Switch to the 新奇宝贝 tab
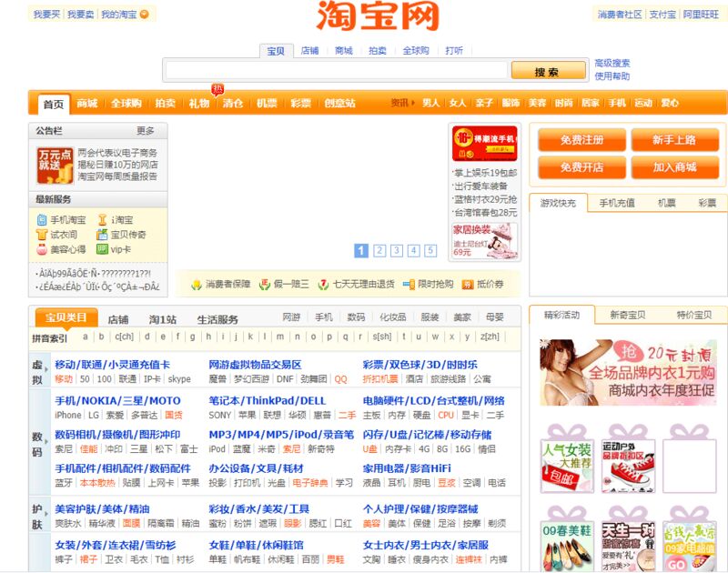 click(628, 315)
